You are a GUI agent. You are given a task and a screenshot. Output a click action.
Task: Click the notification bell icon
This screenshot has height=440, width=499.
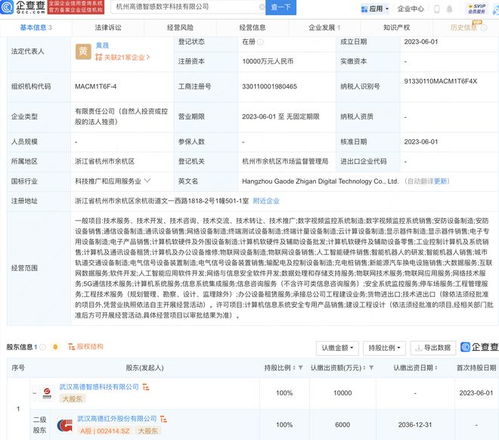(x=449, y=9)
